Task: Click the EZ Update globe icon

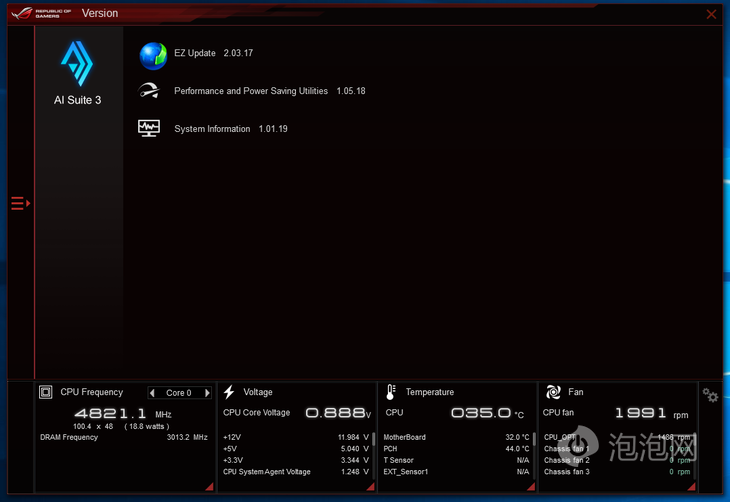Action: point(152,55)
